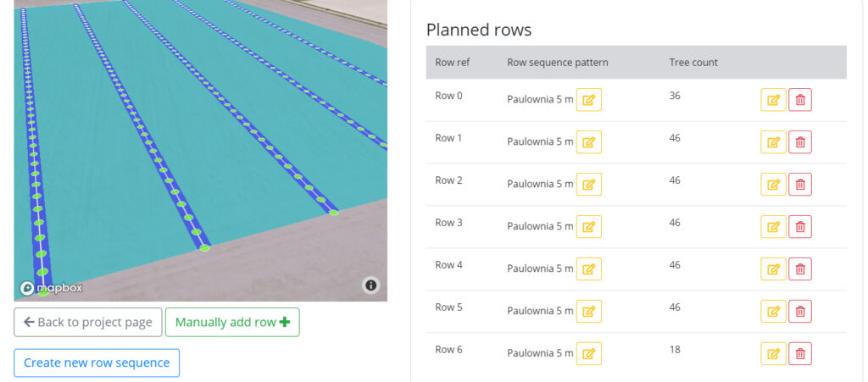The width and height of the screenshot is (868, 382).
Task: Open map attribution info icon
Action: coord(371,285)
